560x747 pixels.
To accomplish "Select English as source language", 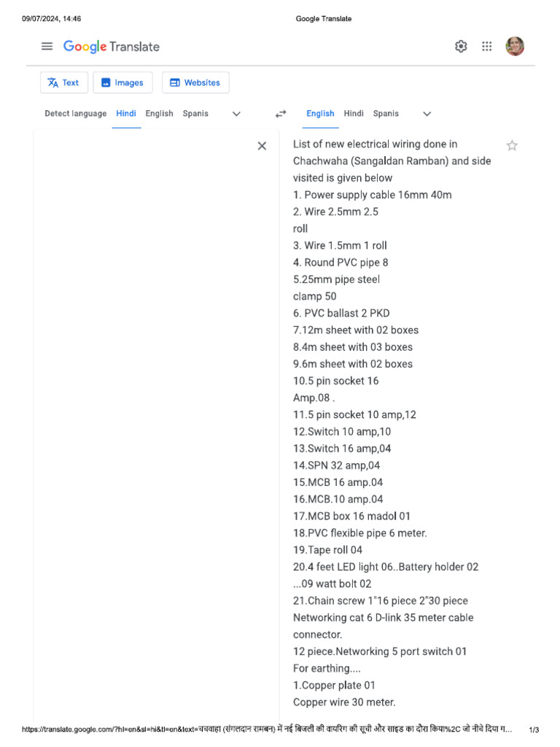I will pos(159,114).
